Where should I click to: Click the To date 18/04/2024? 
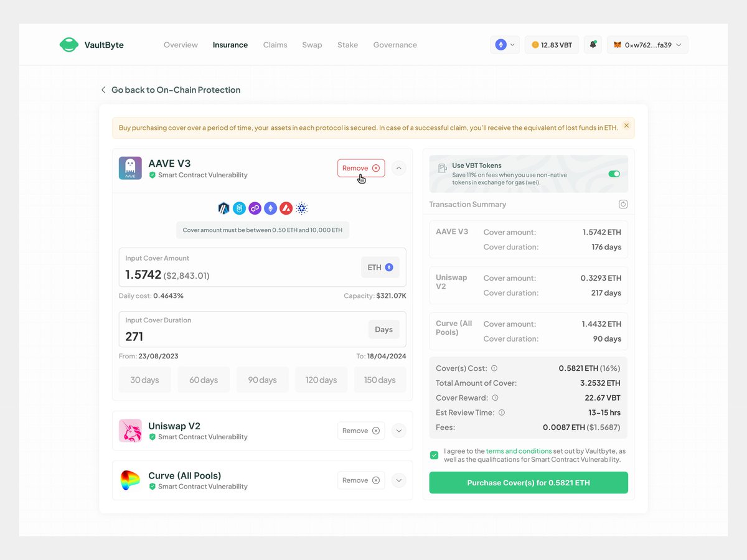387,357
